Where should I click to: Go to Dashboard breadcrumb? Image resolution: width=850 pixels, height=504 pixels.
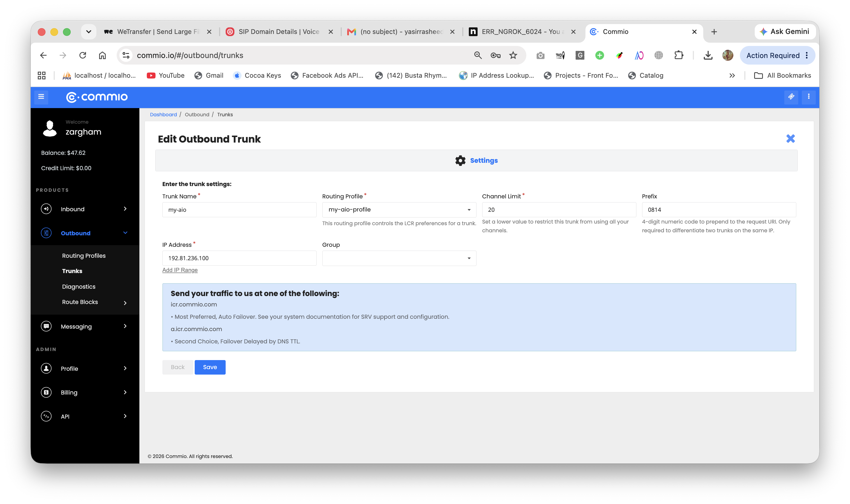[x=163, y=114]
